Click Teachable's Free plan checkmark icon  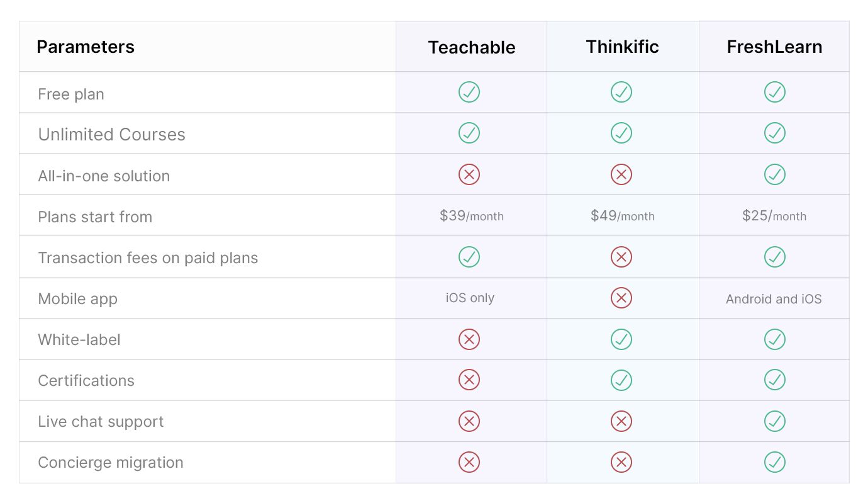click(x=469, y=93)
